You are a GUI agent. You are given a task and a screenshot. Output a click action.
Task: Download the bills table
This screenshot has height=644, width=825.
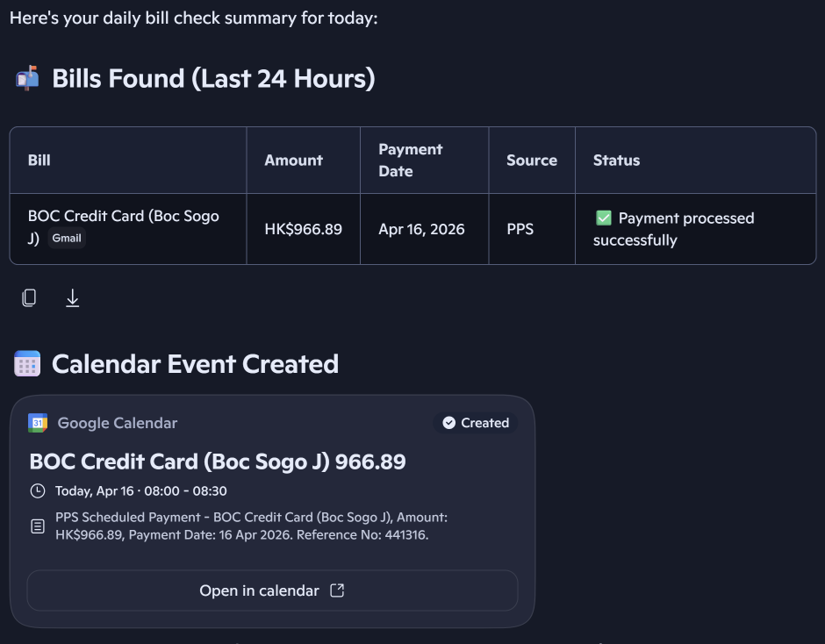click(73, 298)
